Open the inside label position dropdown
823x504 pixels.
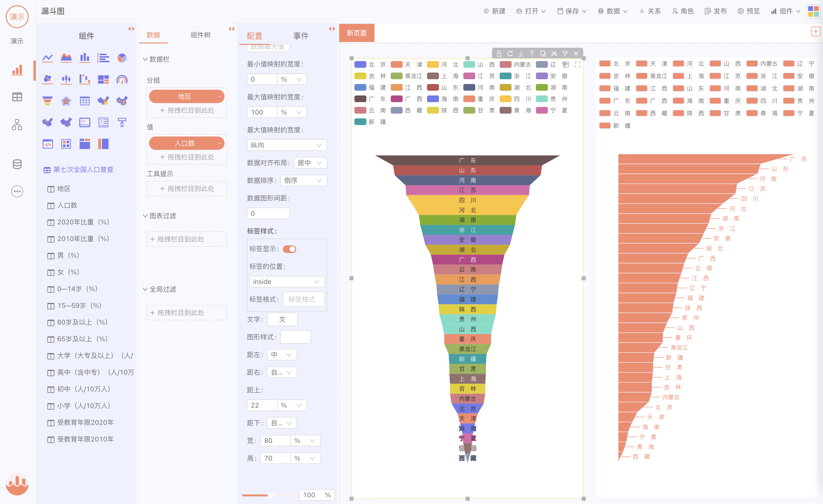click(287, 282)
